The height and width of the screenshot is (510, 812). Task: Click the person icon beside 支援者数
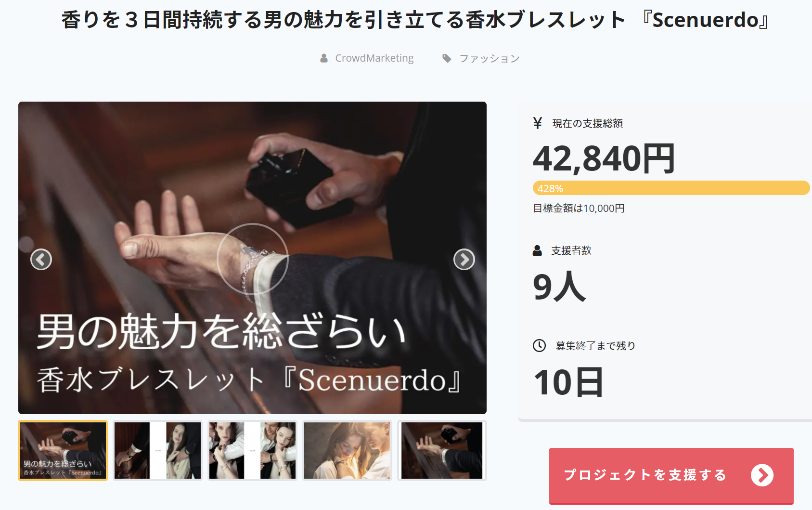(537, 250)
